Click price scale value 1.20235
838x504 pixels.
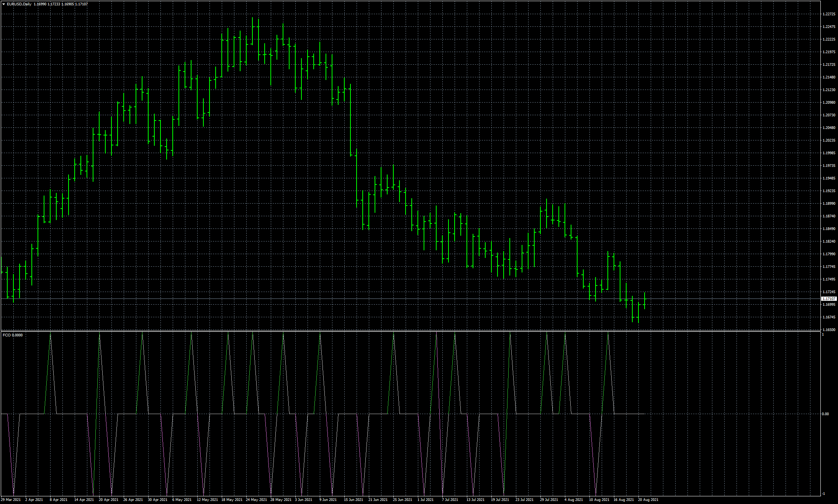coord(829,140)
